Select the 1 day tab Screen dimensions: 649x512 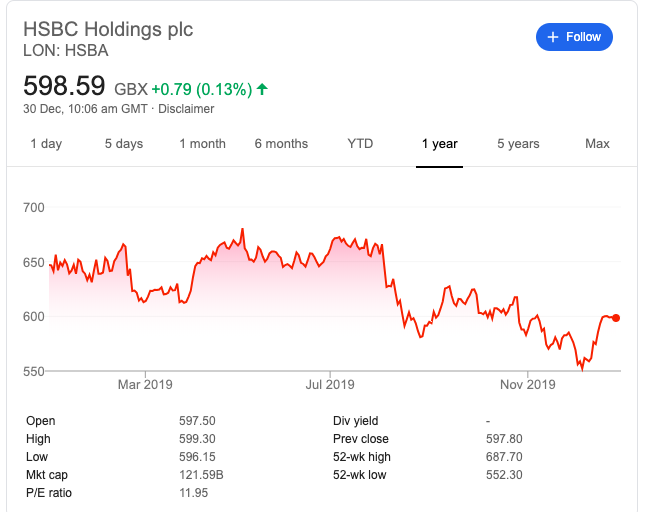[46, 144]
